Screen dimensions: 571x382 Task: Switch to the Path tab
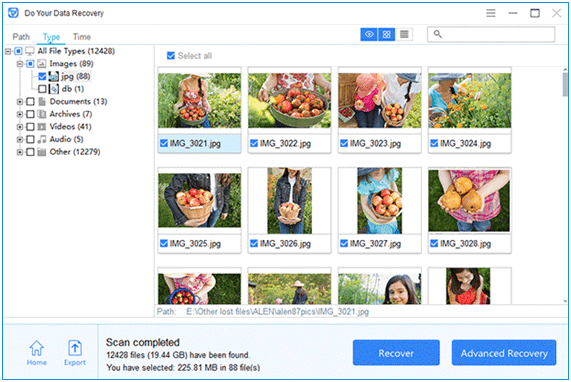click(21, 37)
